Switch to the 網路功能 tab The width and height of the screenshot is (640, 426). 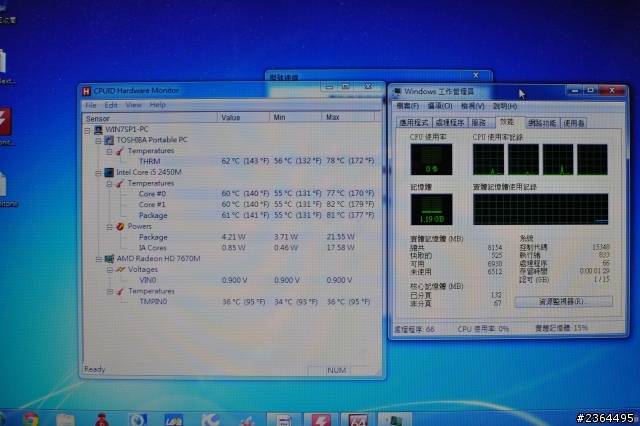pyautogui.click(x=542, y=123)
